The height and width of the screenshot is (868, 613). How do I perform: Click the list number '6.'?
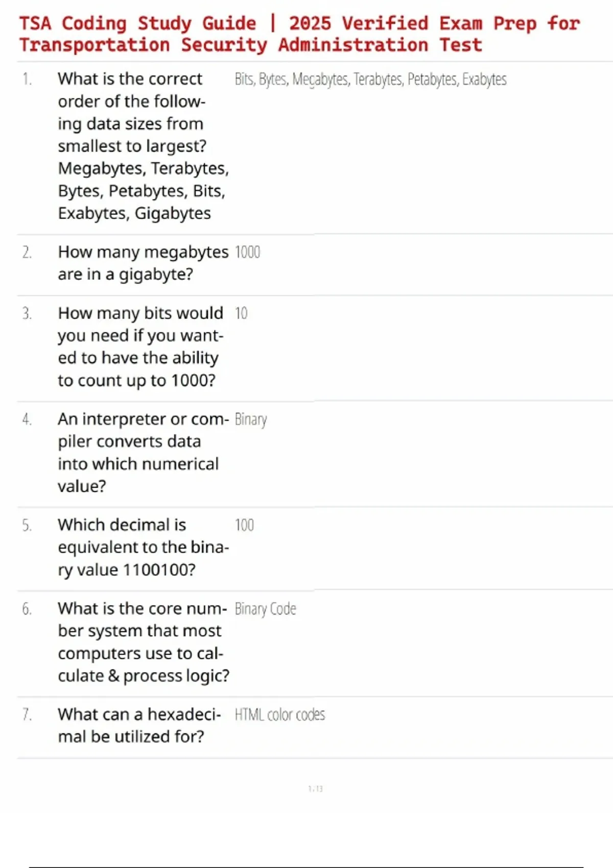tap(27, 609)
